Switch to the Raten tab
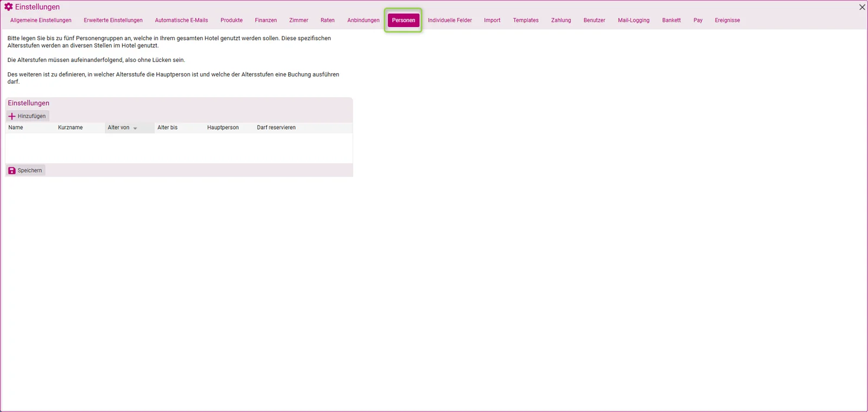Viewport: 868px width, 412px height. point(328,20)
